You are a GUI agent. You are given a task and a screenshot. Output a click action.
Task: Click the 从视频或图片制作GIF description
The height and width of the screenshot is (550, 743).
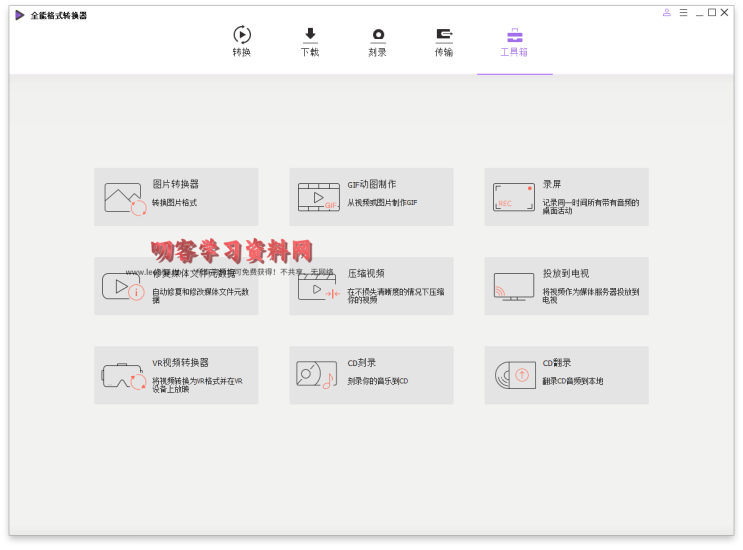point(382,203)
